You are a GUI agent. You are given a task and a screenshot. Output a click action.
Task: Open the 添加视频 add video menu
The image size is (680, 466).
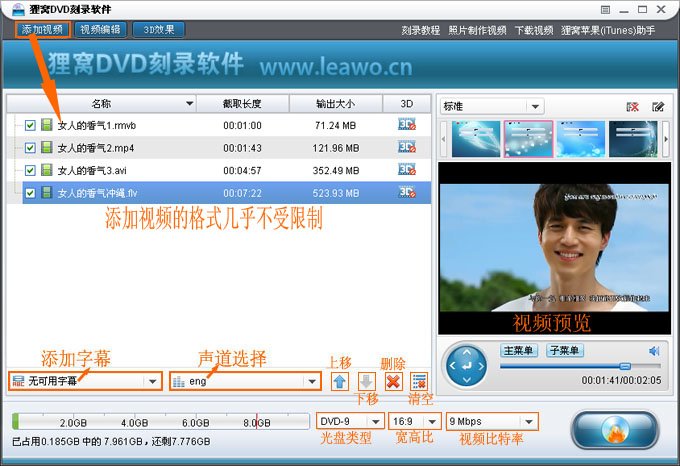click(x=42, y=30)
